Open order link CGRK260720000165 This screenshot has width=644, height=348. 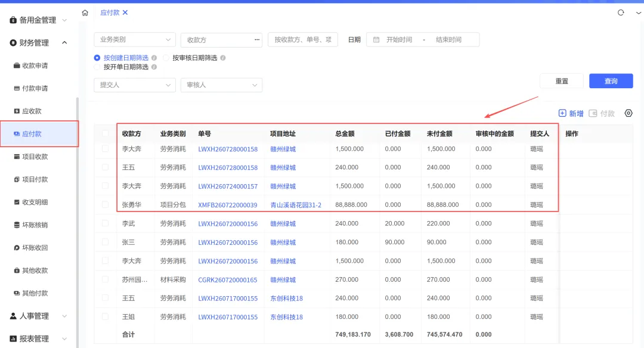click(x=228, y=280)
